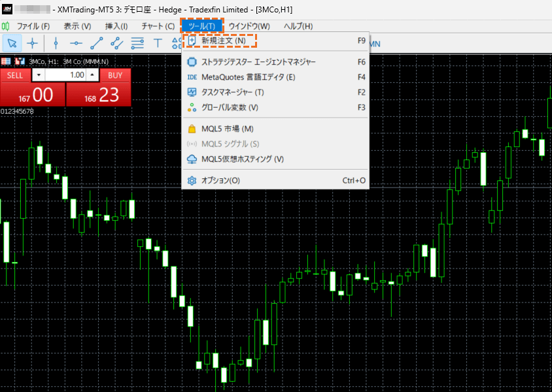This screenshot has height=392, width=552.
Task: Open オプション(O) from the tools menu
Action: point(220,180)
